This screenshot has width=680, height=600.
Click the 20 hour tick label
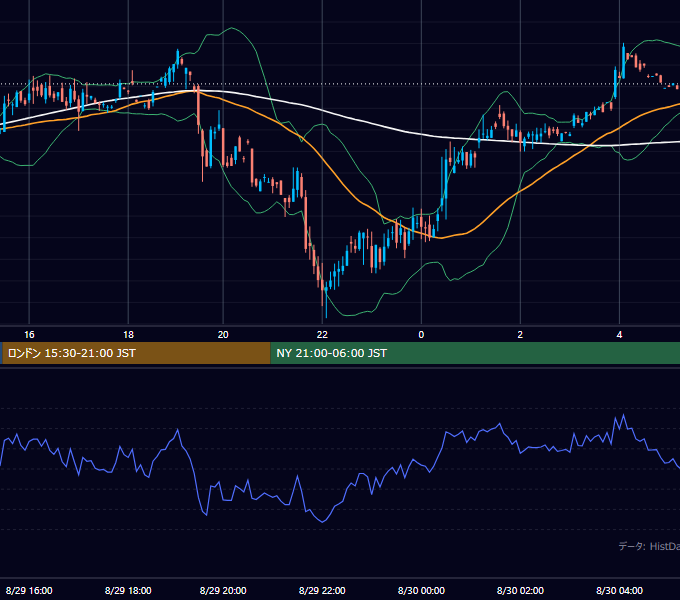(x=223, y=335)
